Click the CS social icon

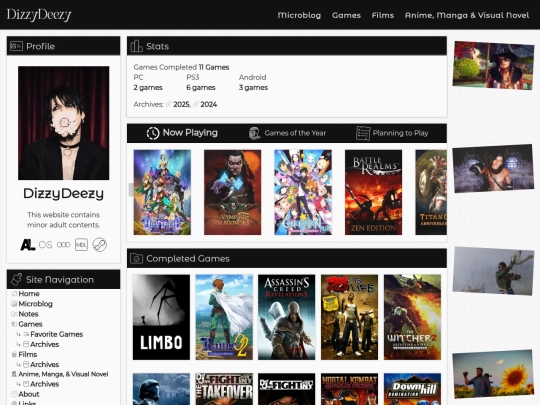(45, 245)
